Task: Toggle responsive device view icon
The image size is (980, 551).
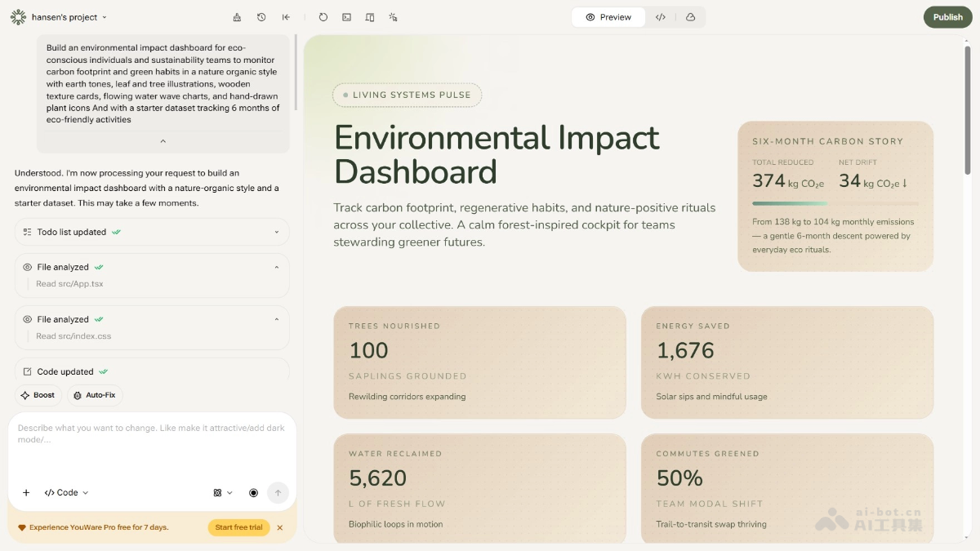Action: click(370, 17)
